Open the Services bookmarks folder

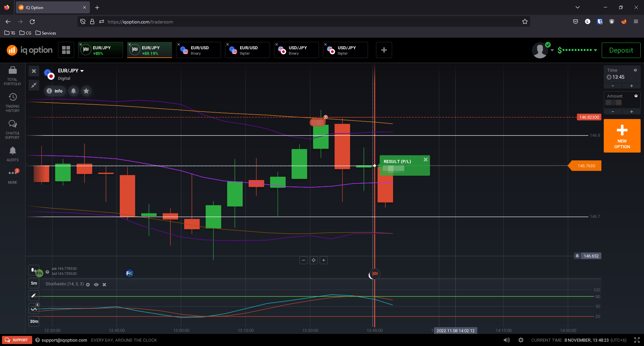46,33
